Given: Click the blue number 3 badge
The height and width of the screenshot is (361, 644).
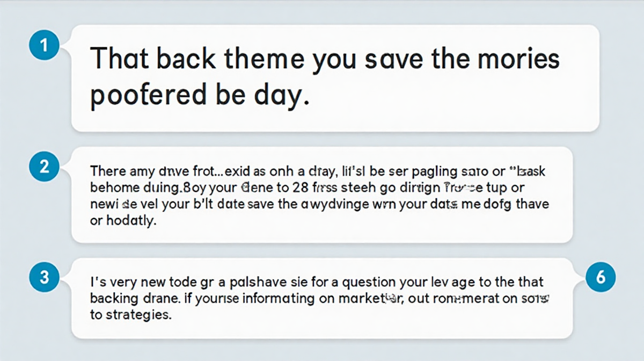Looking at the screenshot, I should (45, 277).
